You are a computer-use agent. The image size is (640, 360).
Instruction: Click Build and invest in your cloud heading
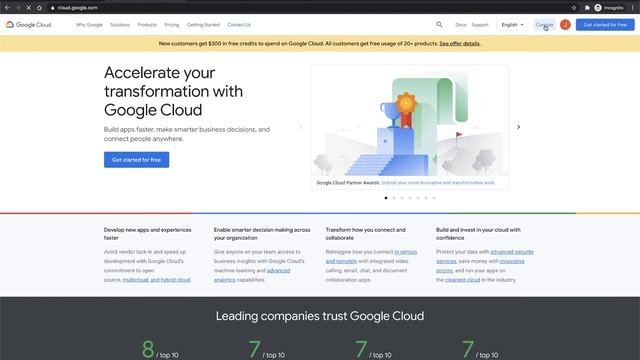click(478, 234)
